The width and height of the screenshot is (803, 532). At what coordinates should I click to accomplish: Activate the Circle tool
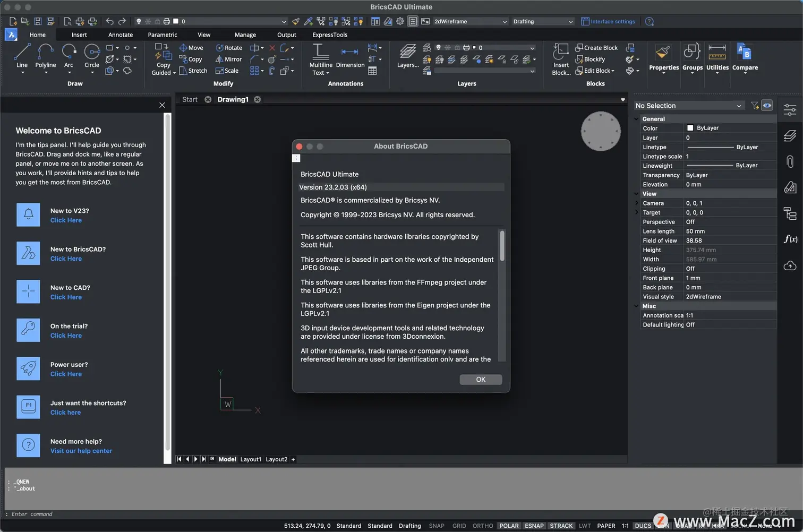click(x=92, y=56)
